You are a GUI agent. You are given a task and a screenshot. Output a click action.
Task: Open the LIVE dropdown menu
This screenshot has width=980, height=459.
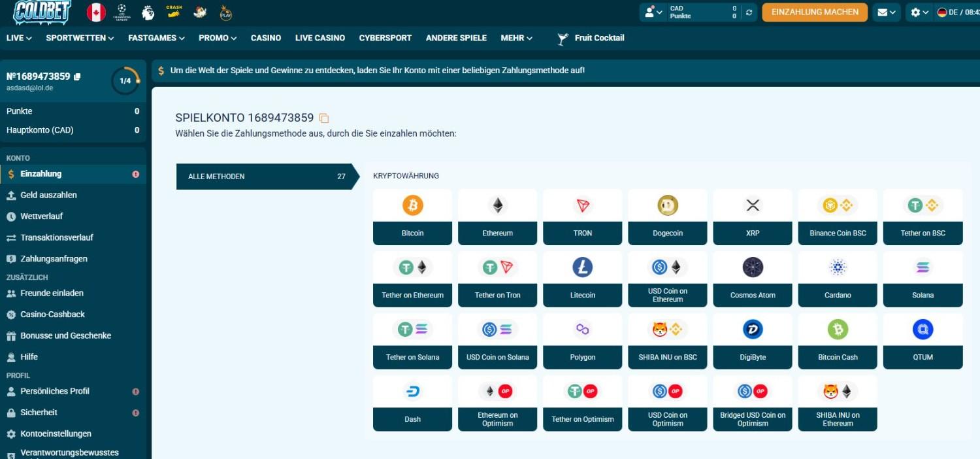pos(19,38)
